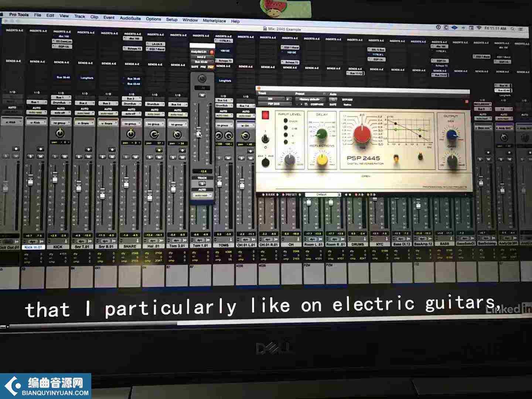This screenshot has height=399, width=532.
Task: Open the send window auto read selector
Action: [202, 195]
